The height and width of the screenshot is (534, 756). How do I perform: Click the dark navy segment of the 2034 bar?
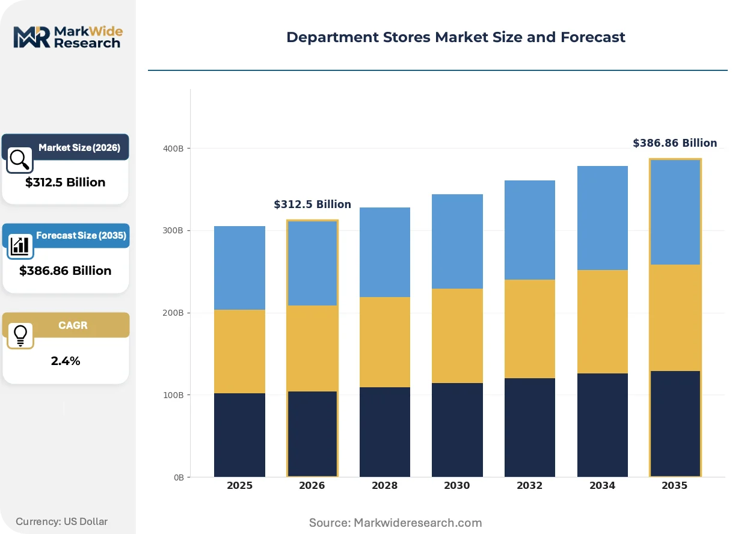click(602, 425)
